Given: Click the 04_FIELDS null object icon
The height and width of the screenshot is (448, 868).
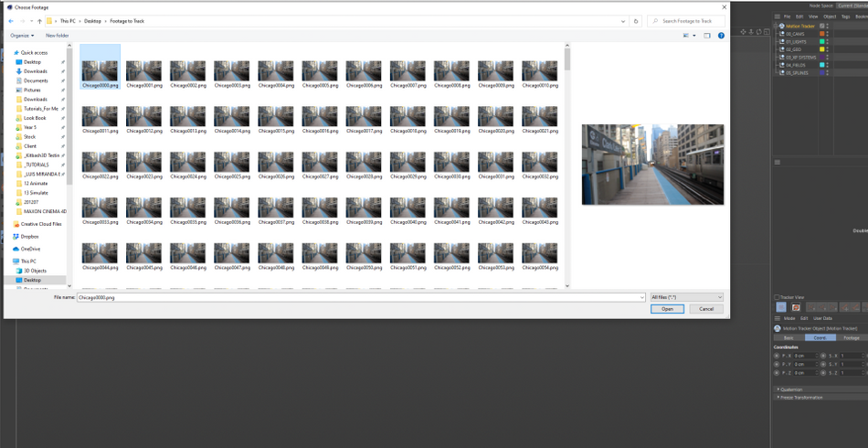Looking at the screenshot, I should (x=781, y=65).
